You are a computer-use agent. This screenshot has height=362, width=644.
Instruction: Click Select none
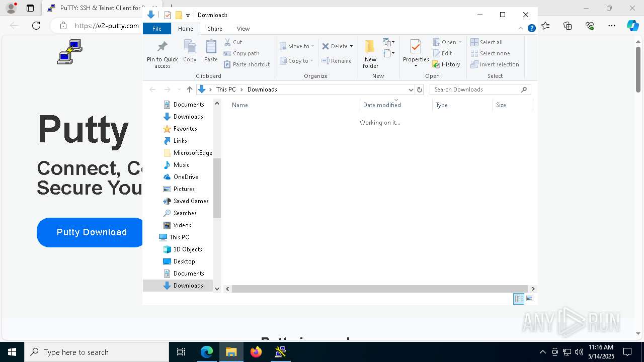pyautogui.click(x=490, y=53)
